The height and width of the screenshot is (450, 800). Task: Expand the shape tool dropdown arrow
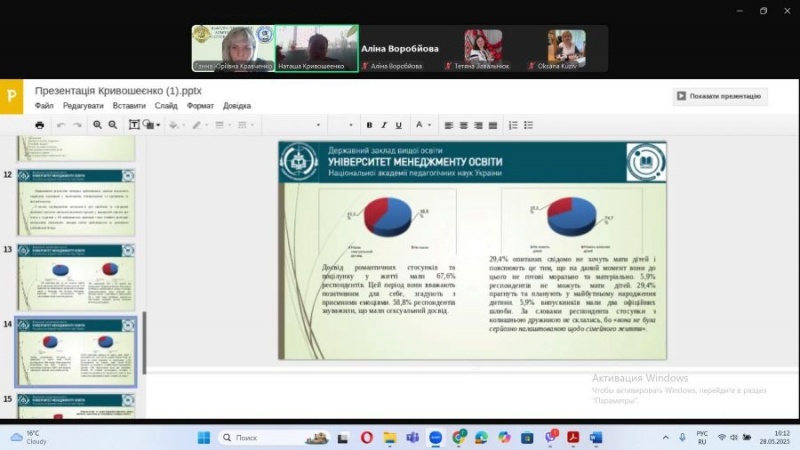(x=158, y=125)
